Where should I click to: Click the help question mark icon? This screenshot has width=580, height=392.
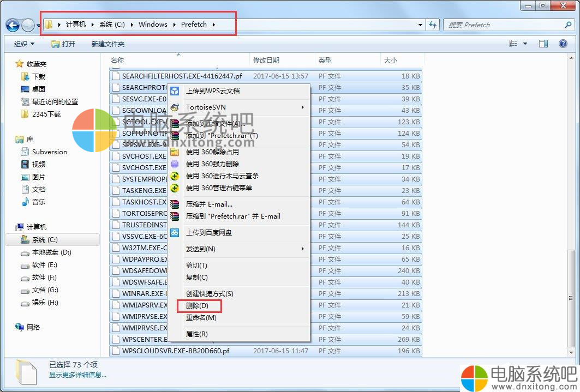(563, 44)
